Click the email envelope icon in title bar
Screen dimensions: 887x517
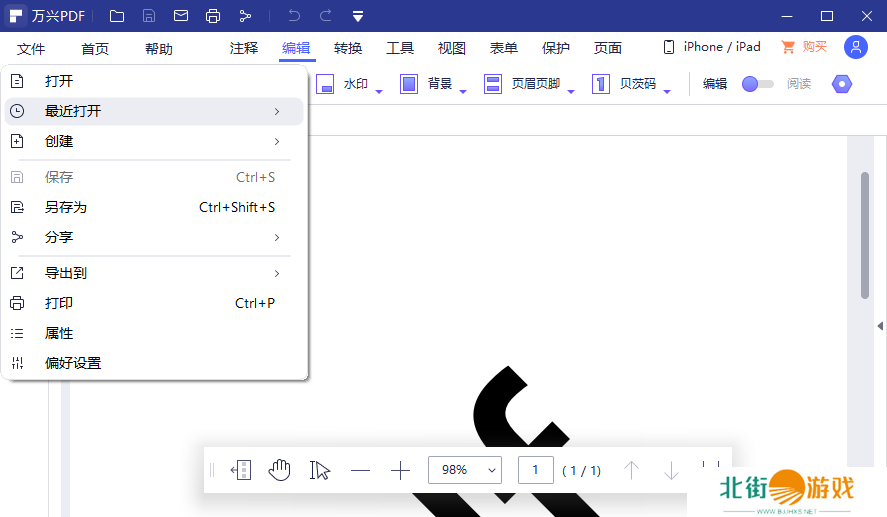(x=181, y=16)
